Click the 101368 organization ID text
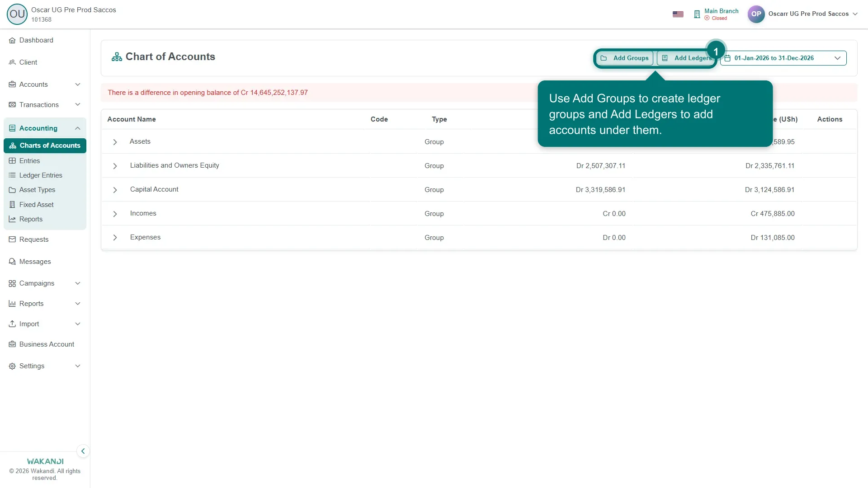Viewport: 868px width, 488px height. pyautogui.click(x=41, y=20)
